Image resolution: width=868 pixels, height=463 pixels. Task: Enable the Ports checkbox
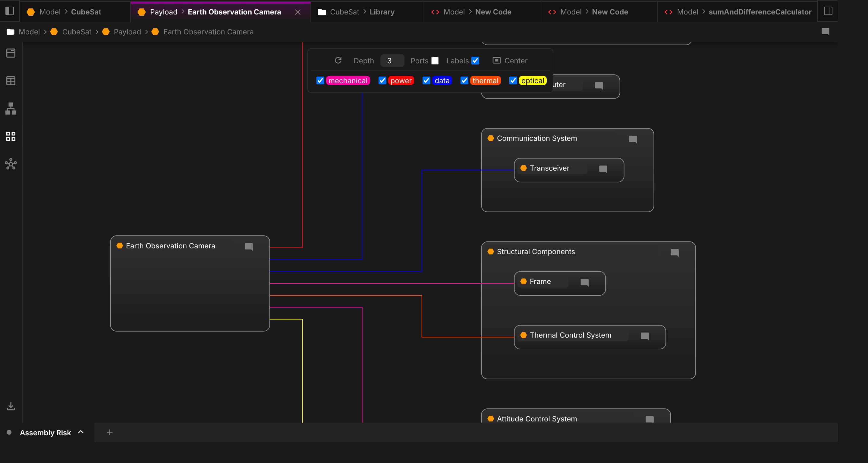(x=435, y=61)
